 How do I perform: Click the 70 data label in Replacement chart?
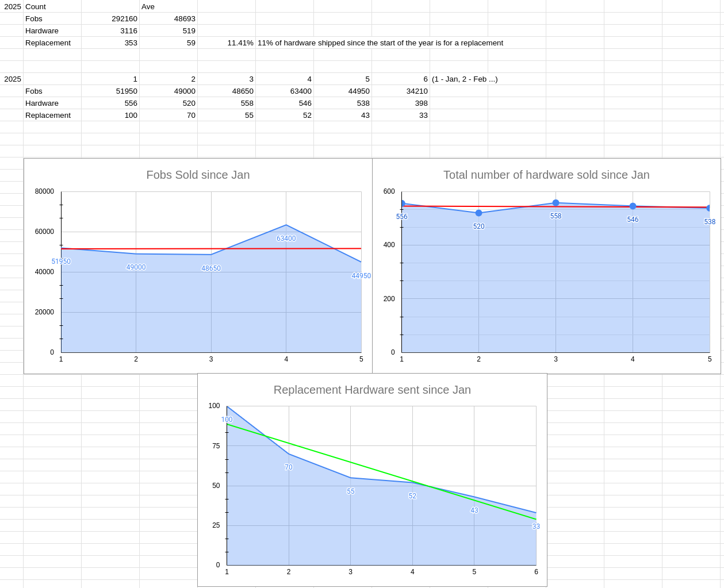click(x=289, y=467)
